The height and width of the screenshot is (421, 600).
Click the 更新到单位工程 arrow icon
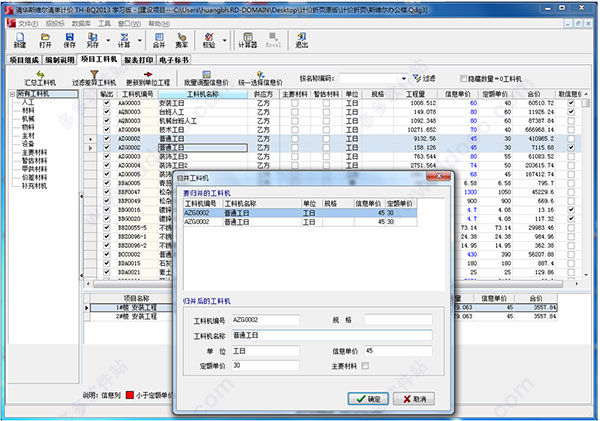(x=148, y=78)
